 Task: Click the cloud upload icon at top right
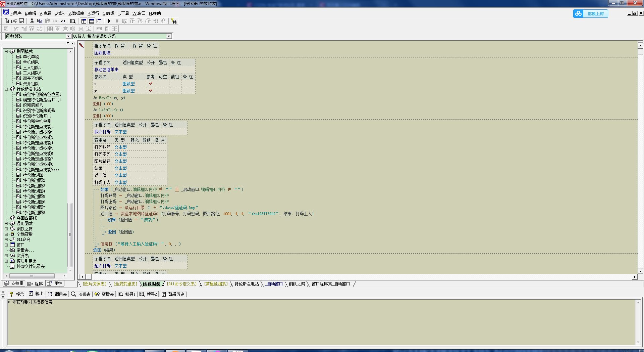pos(578,13)
